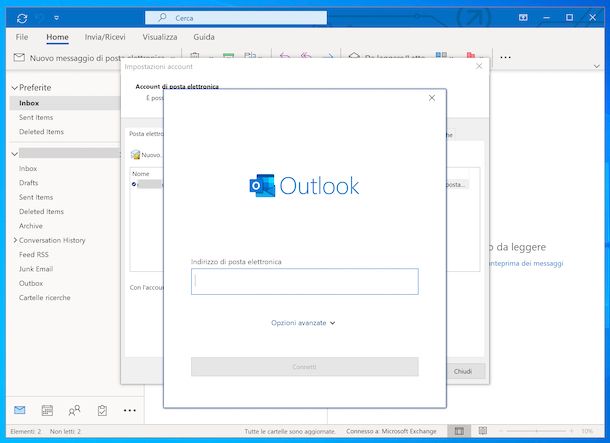Open the Drafts folder
Viewport: 610px width, 443px height.
[x=28, y=183]
